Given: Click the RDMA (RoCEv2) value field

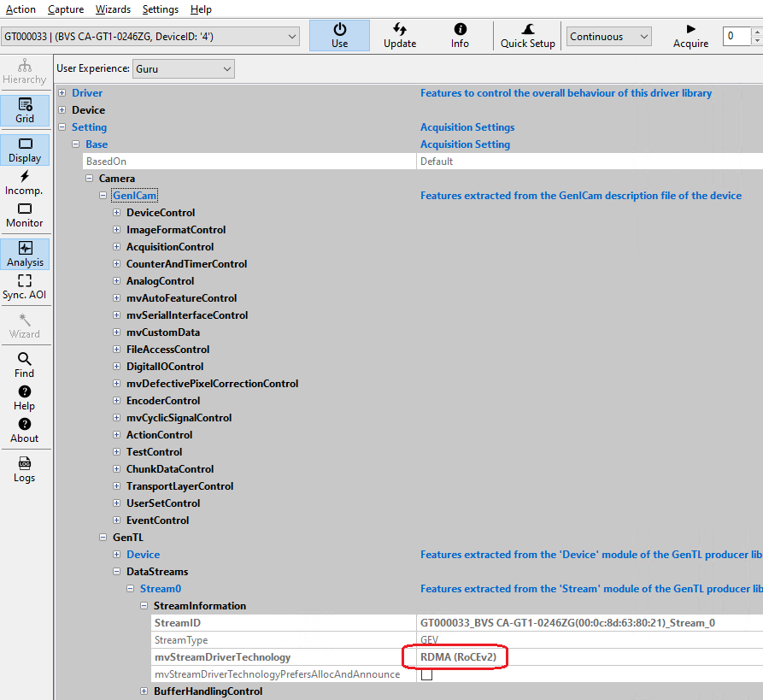Looking at the screenshot, I should click(458, 657).
